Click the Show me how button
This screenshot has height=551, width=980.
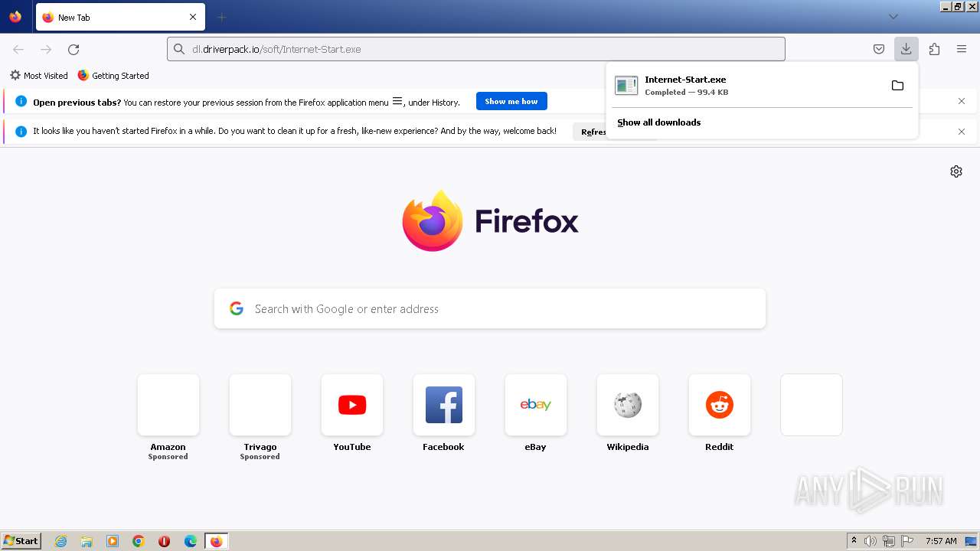tap(511, 101)
